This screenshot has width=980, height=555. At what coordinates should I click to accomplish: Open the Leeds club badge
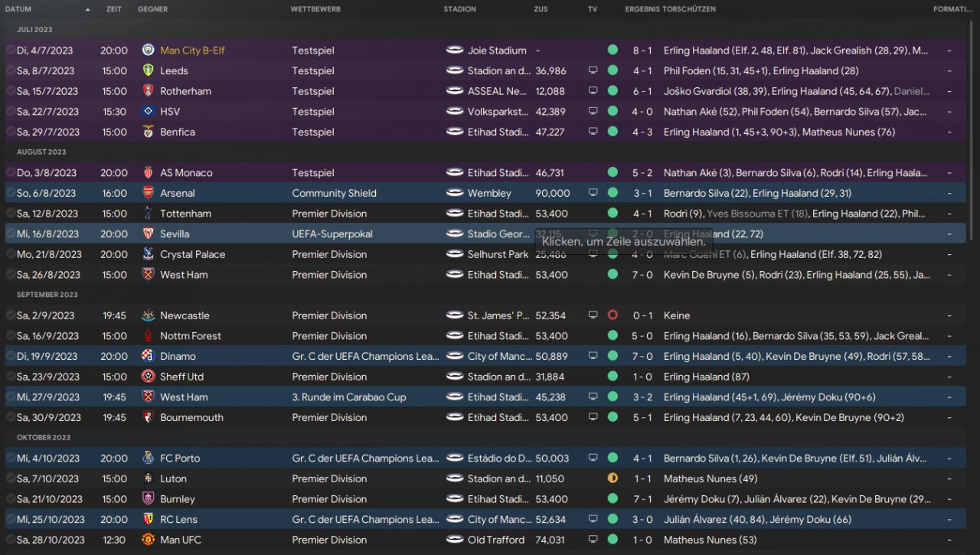click(x=148, y=70)
